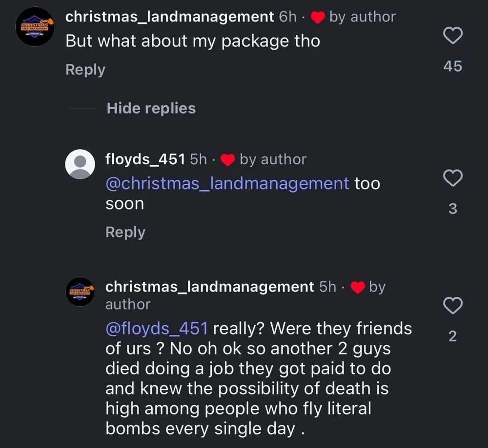Open floyds_451's default profile picture
488x448 pixels.
click(81, 164)
